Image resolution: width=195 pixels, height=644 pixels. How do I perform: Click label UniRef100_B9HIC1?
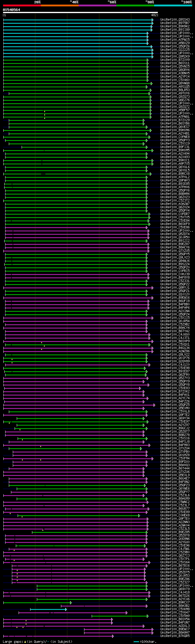tap(175, 160)
